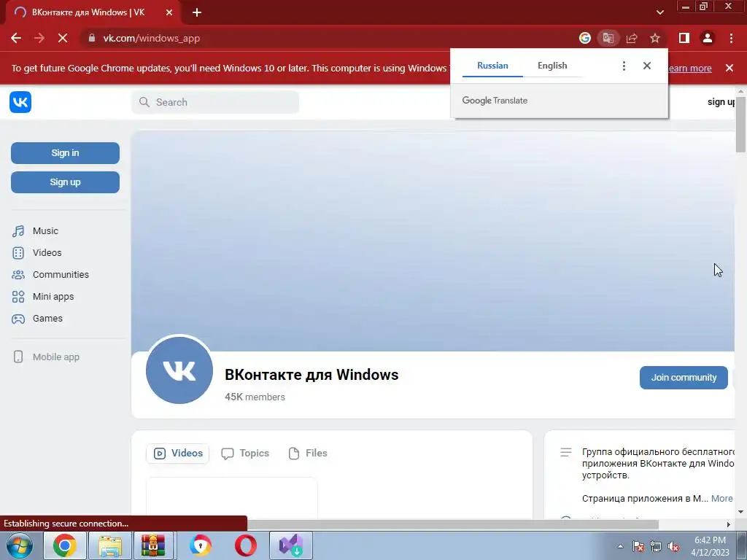Screen dimensions: 747x560
Task: Open the Windows Start menu
Action: coord(20,545)
